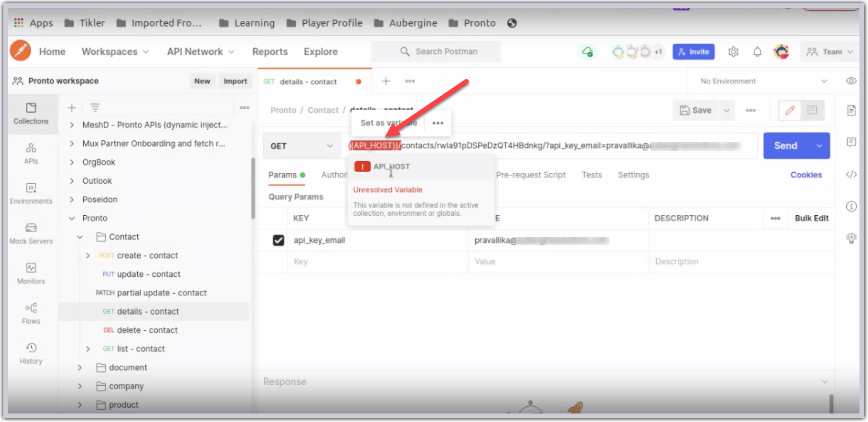Open collections panel three-dot options
Screen dimensions: 868x422
coord(244,108)
